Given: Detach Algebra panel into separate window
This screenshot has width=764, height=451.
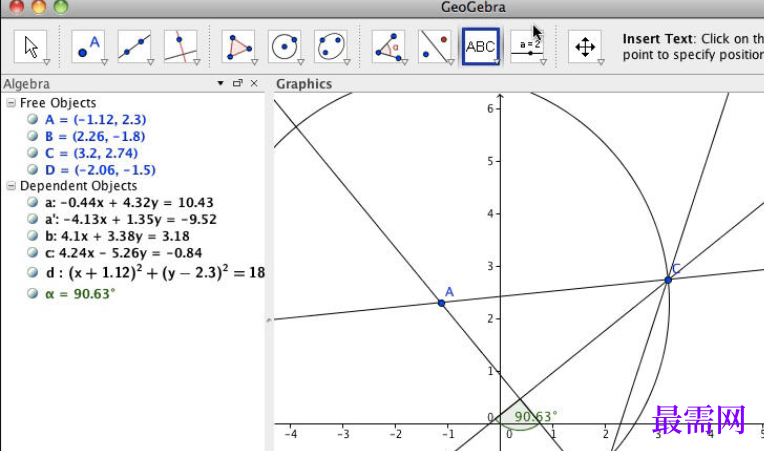Looking at the screenshot, I should coord(237,83).
